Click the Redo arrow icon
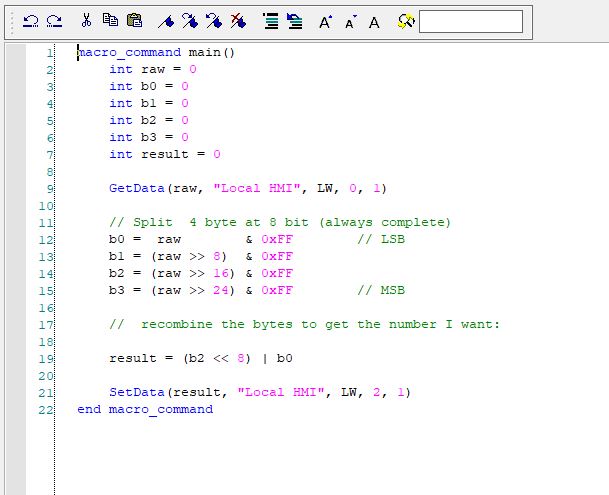The height and width of the screenshot is (495, 609). tap(54, 21)
